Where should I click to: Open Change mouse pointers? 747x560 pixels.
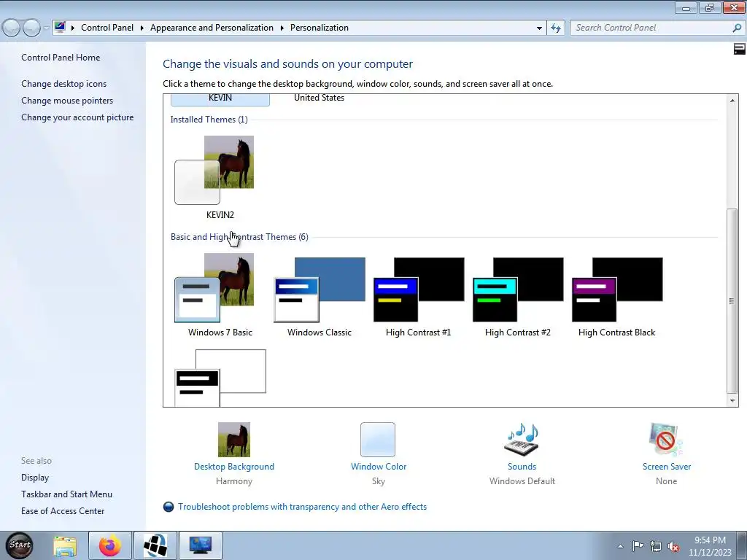67,101
